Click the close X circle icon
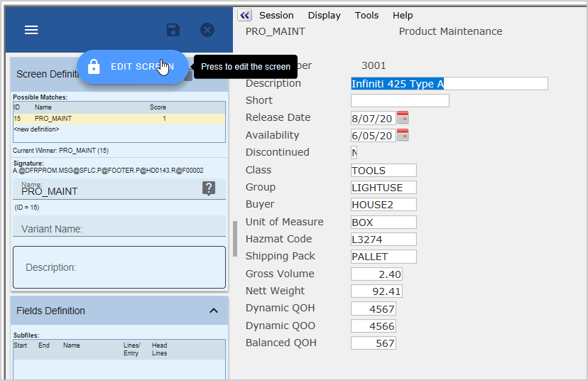The height and width of the screenshot is (381, 588). 207,30
